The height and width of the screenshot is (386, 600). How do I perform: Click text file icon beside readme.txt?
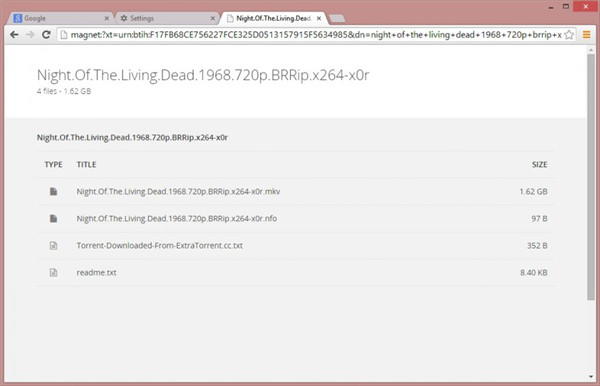[54, 272]
